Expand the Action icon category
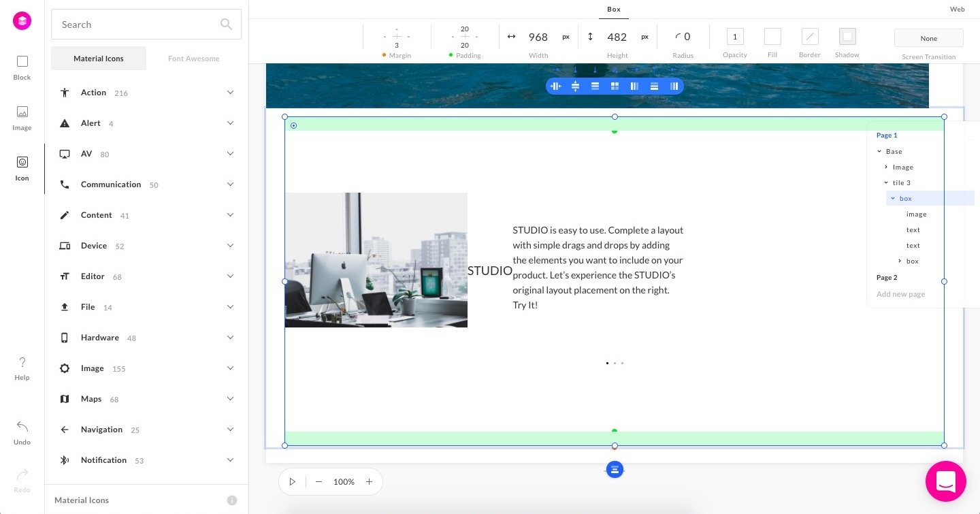The image size is (980, 514). pyautogui.click(x=230, y=93)
